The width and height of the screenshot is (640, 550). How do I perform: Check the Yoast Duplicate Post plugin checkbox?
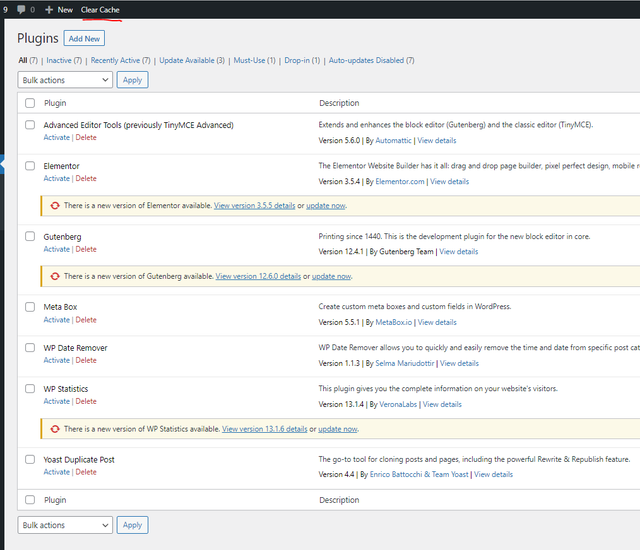[x=30, y=459]
